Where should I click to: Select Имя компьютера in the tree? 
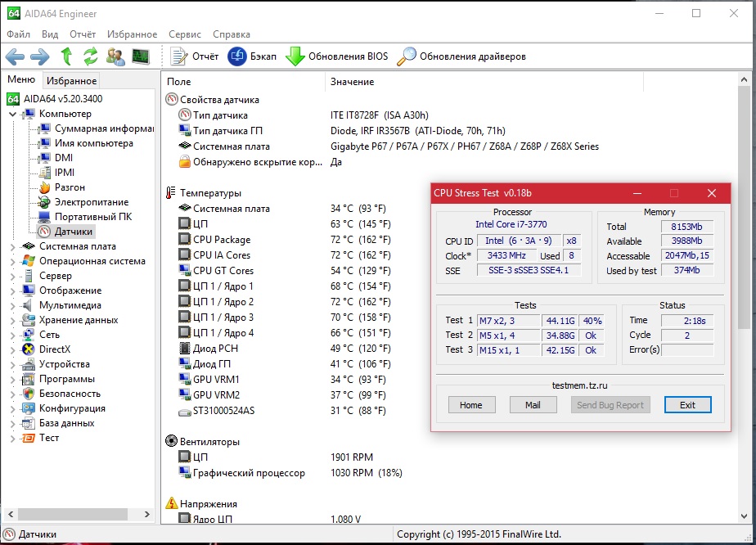coord(88,143)
